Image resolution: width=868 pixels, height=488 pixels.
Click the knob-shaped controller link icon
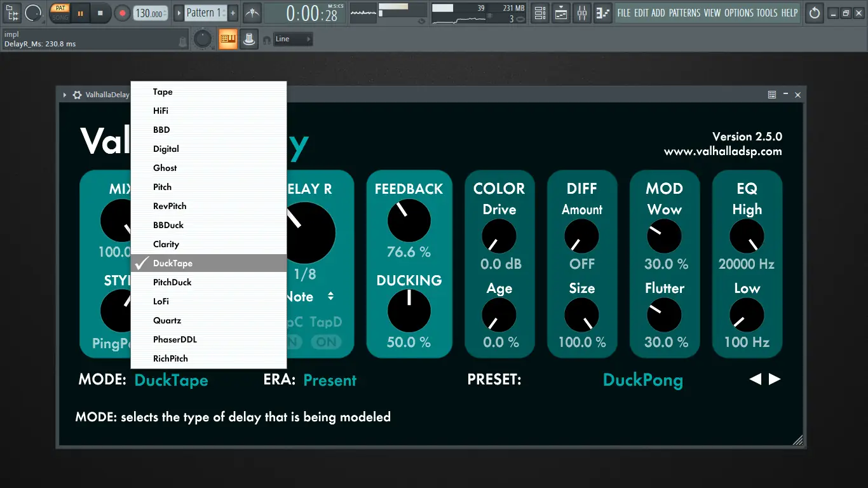click(x=249, y=39)
